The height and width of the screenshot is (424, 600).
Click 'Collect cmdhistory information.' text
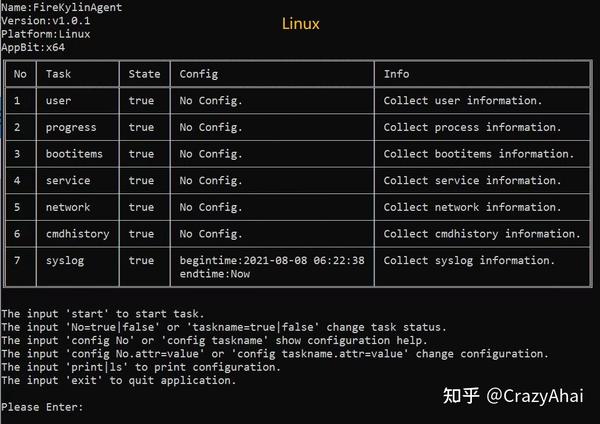coord(482,234)
